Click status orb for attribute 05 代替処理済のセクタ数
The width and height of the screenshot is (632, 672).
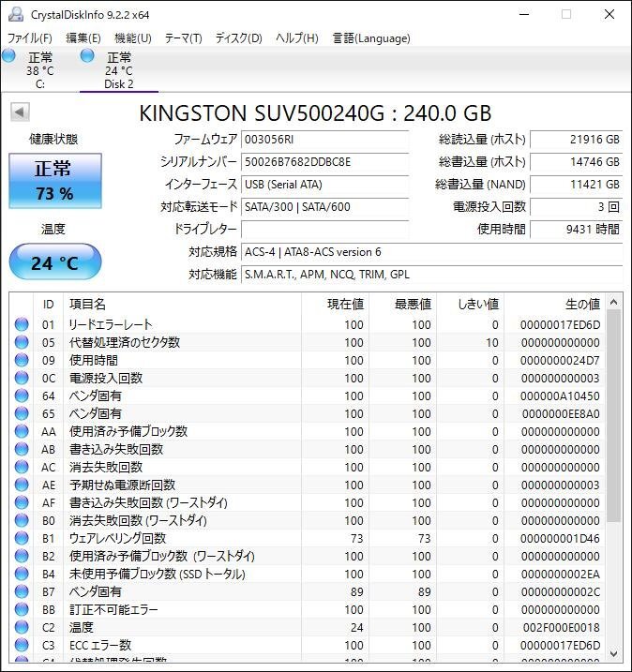22,342
